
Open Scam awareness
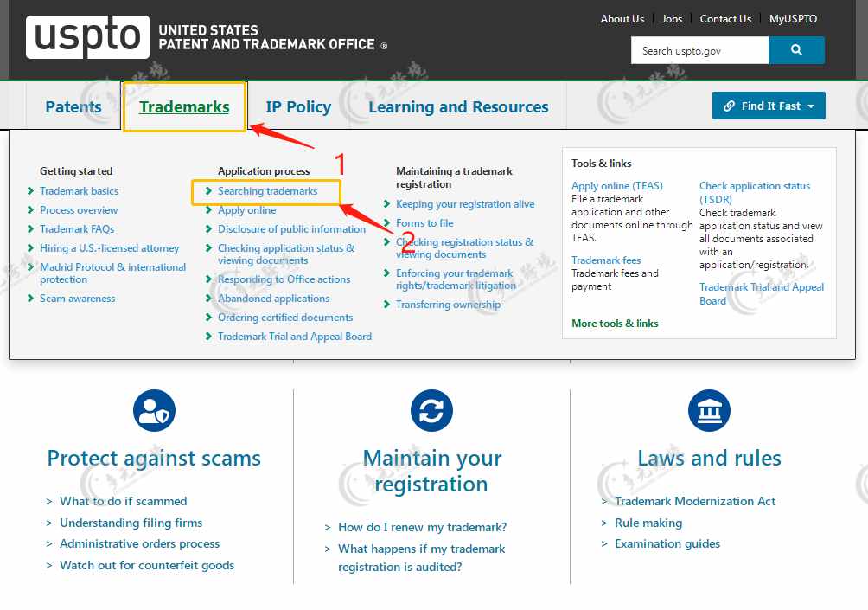pyautogui.click(x=78, y=298)
